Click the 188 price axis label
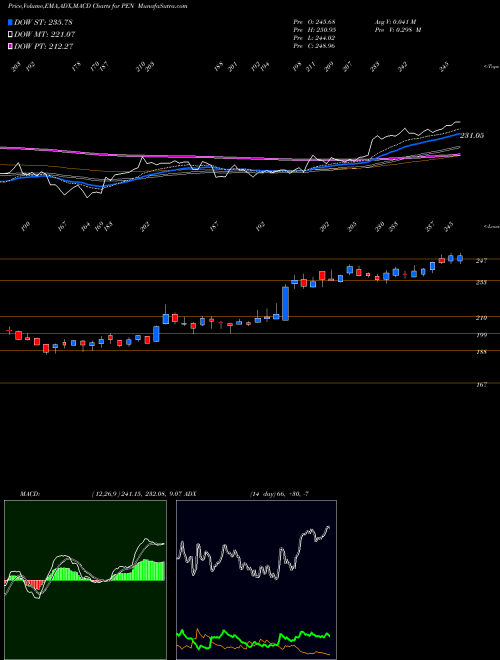Image resolution: width=500 pixels, height=660 pixels. pyautogui.click(x=481, y=352)
